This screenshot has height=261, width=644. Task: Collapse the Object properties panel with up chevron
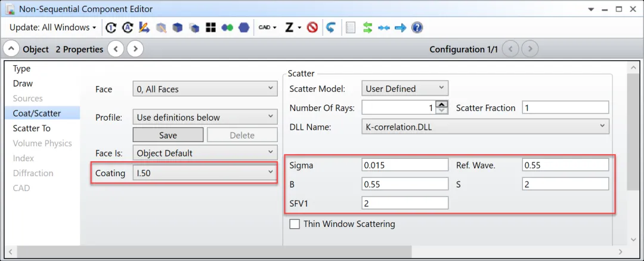click(x=11, y=49)
